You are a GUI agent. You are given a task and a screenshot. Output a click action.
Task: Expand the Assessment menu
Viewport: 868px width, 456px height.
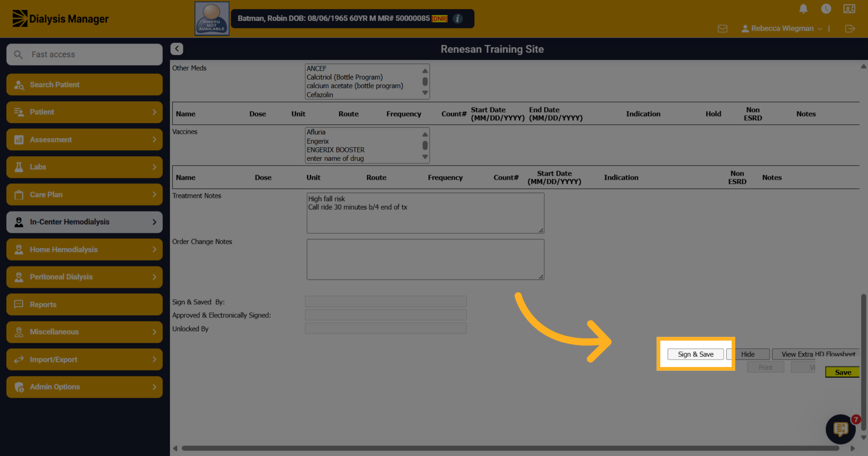[84, 139]
